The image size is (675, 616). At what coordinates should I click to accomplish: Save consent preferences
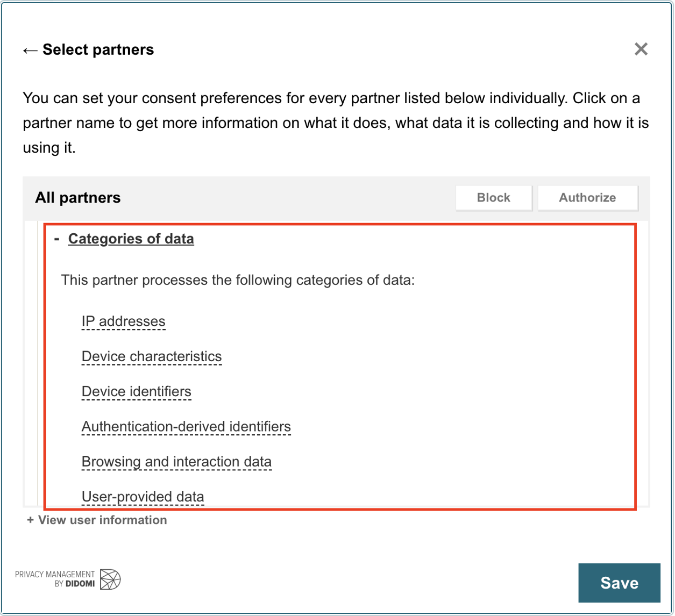tap(619, 583)
